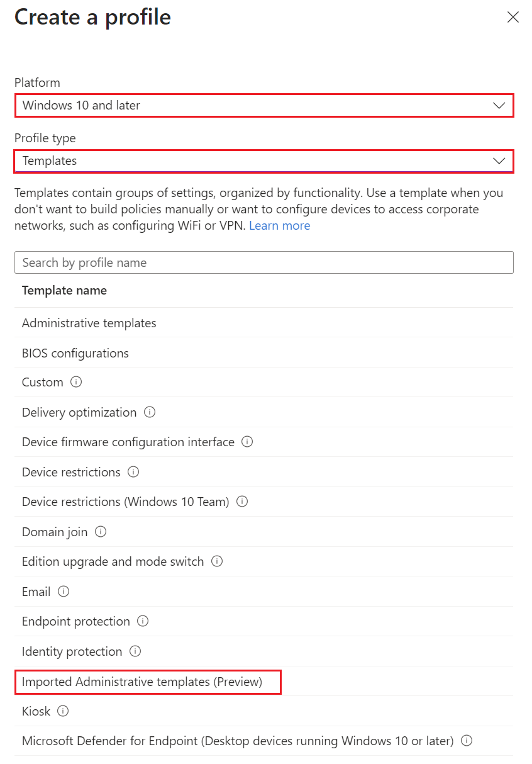
Task: Open the Profile type dropdown
Action: point(264,161)
